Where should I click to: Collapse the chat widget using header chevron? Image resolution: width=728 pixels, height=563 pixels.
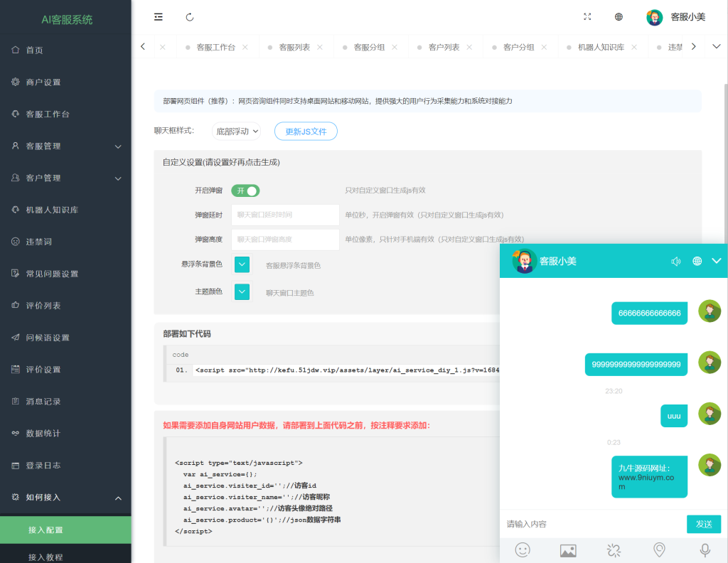click(717, 262)
